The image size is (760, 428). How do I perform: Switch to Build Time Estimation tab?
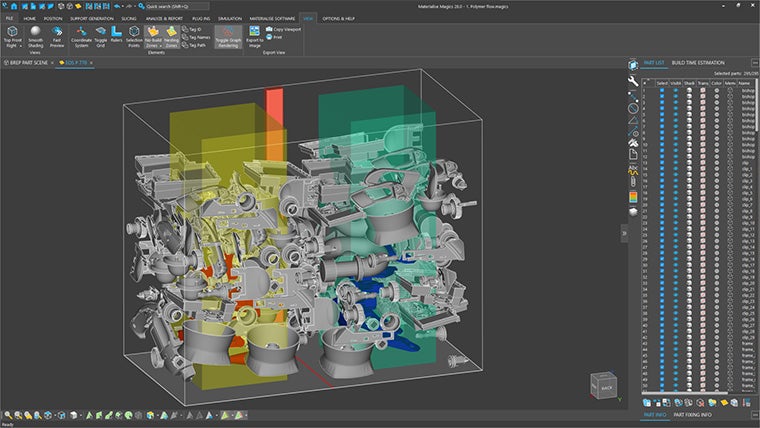tap(700, 61)
